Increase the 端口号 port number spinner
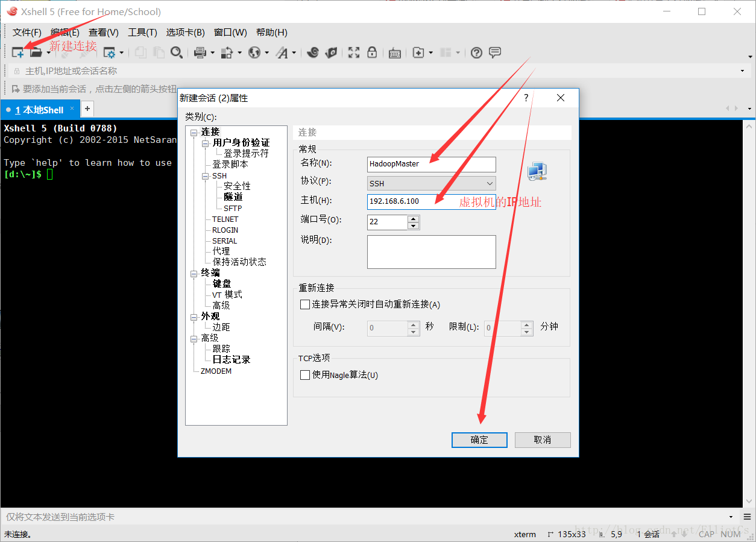 coord(414,219)
